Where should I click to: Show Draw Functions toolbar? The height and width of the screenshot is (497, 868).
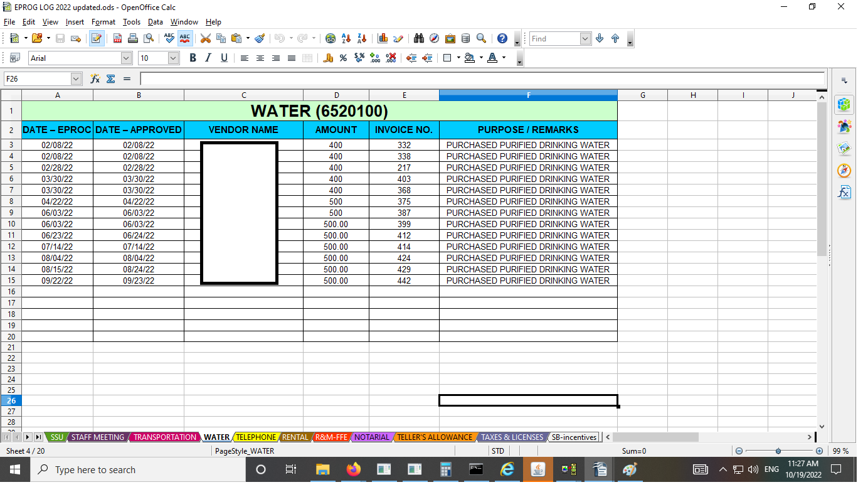pyautogui.click(x=398, y=38)
